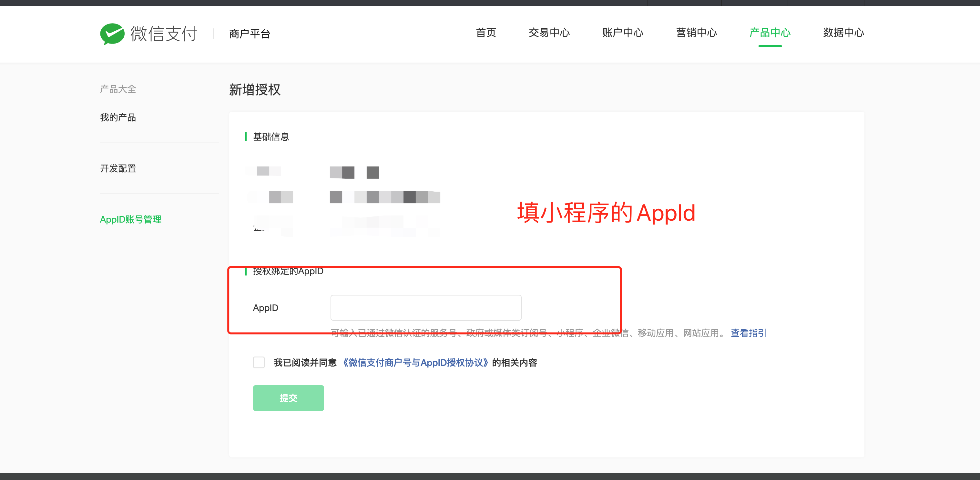Open 我的产品 in sidebar

click(x=118, y=117)
